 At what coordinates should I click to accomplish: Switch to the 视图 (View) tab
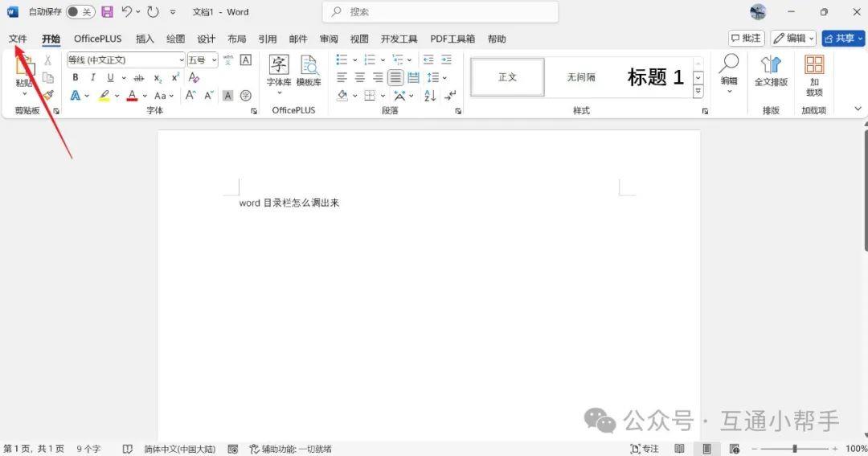pyautogui.click(x=359, y=39)
